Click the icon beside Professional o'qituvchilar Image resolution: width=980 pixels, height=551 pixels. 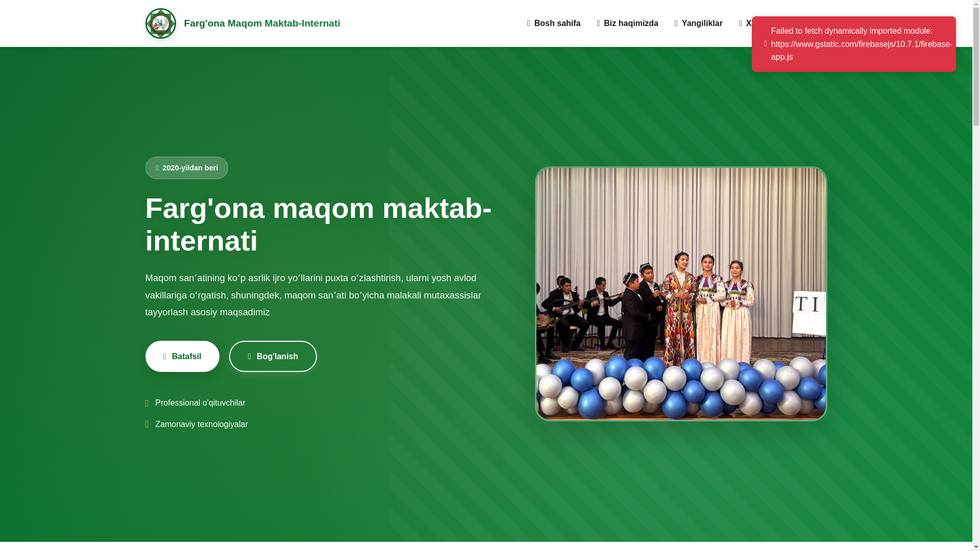[147, 403]
